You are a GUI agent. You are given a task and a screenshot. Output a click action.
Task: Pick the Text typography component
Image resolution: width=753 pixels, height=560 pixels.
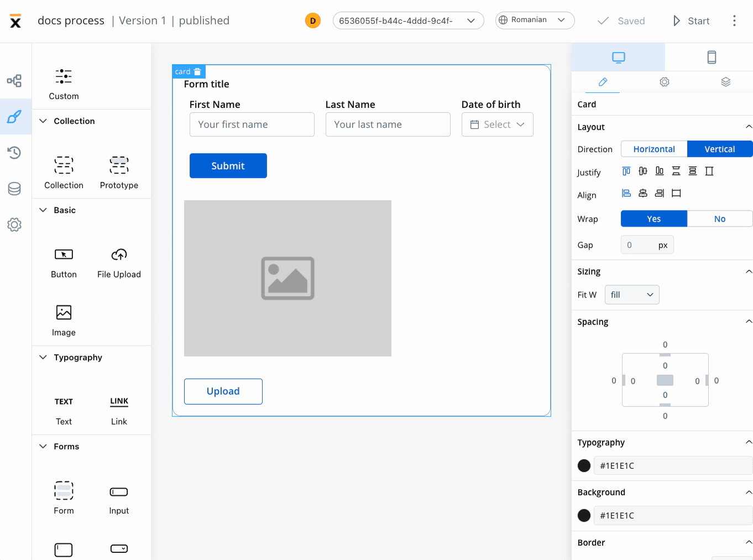point(64,401)
